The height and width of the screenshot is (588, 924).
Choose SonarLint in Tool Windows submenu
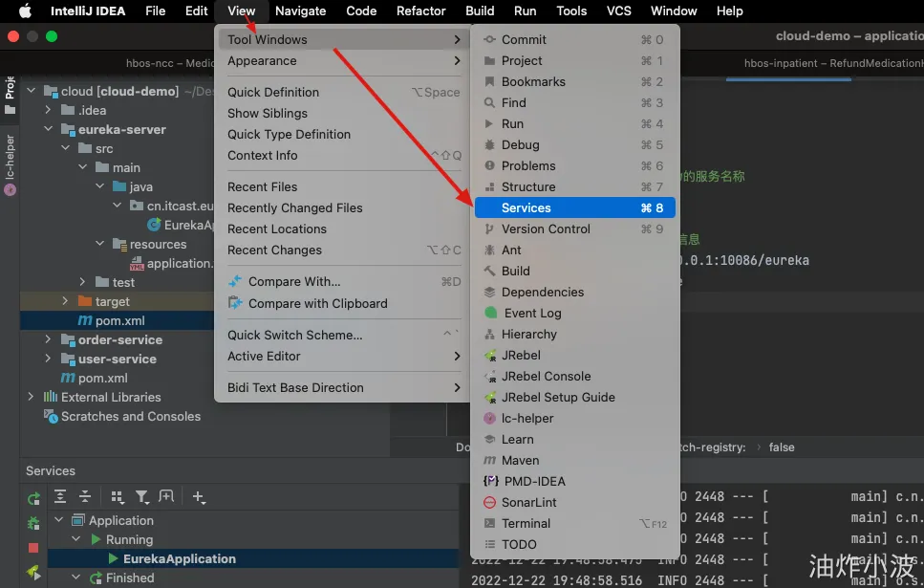574,503
